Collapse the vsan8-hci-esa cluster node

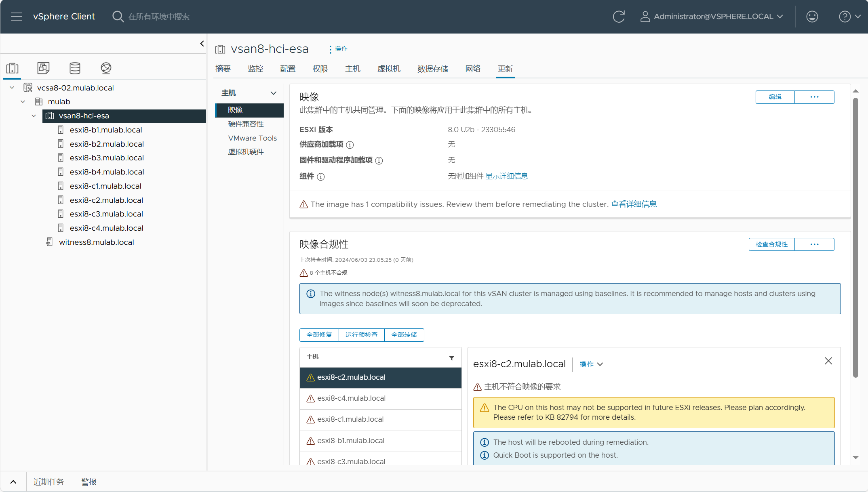click(x=34, y=116)
